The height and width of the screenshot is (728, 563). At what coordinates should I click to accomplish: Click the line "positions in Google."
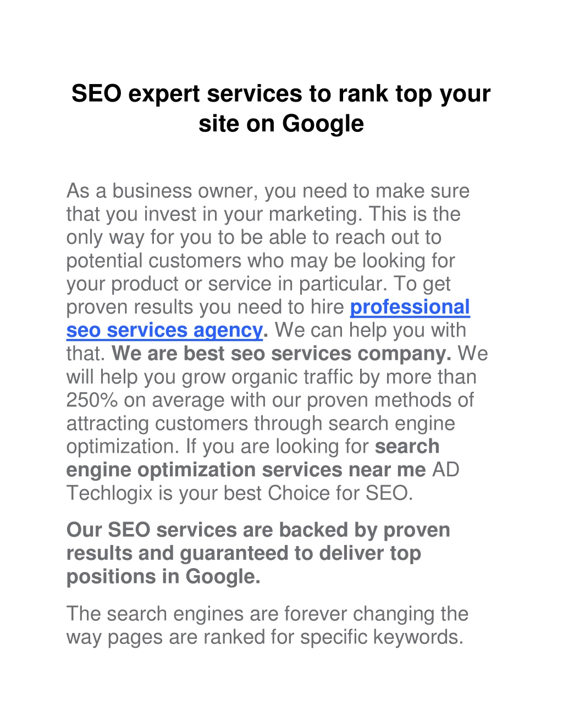point(163,576)
